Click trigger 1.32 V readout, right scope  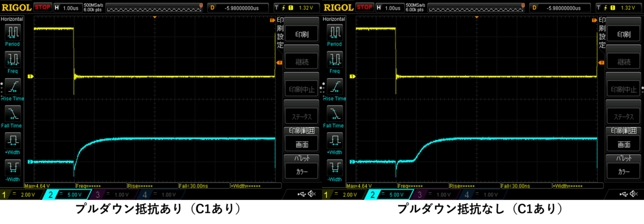coord(619,8)
